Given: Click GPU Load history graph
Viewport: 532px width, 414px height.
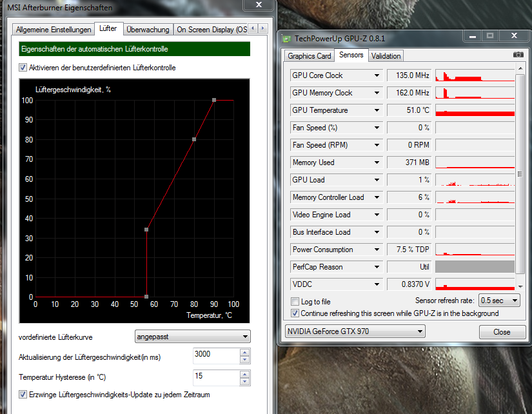Looking at the screenshot, I should [475, 180].
